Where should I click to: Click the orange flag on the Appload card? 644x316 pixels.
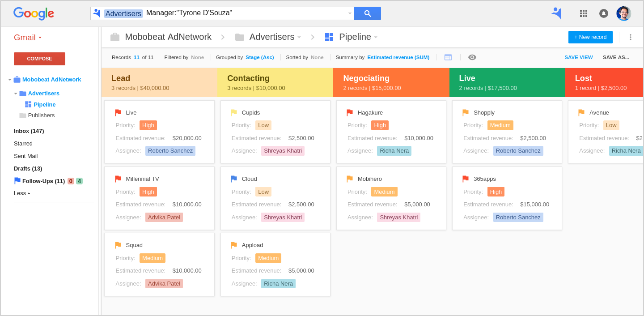coord(234,245)
